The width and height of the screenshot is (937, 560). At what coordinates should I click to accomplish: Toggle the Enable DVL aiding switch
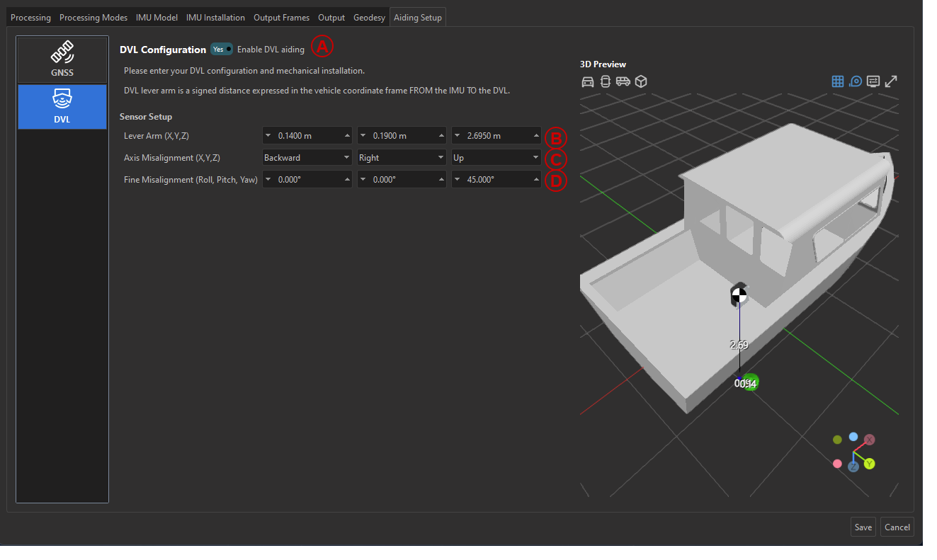(222, 50)
